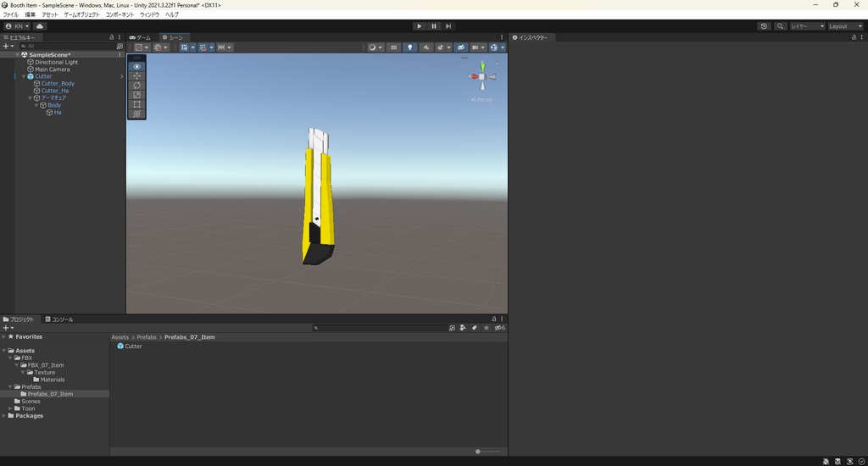Open the ファイル menu
The image size is (868, 466).
10,14
